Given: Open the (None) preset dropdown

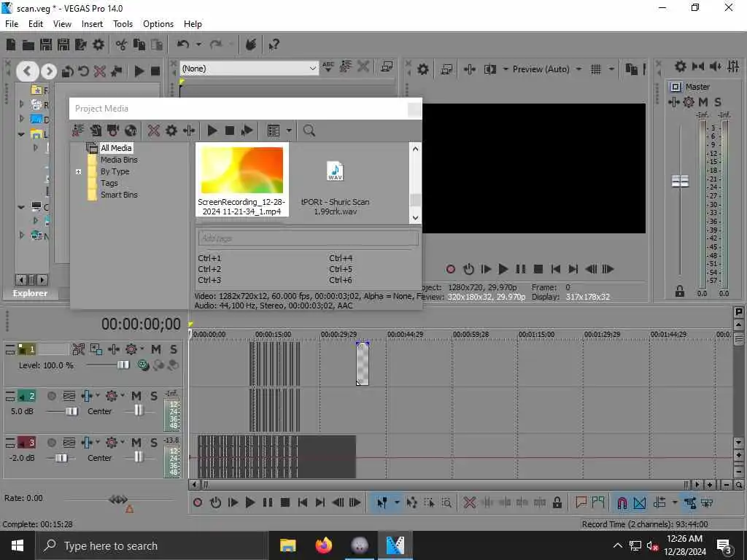Looking at the screenshot, I should [312, 69].
